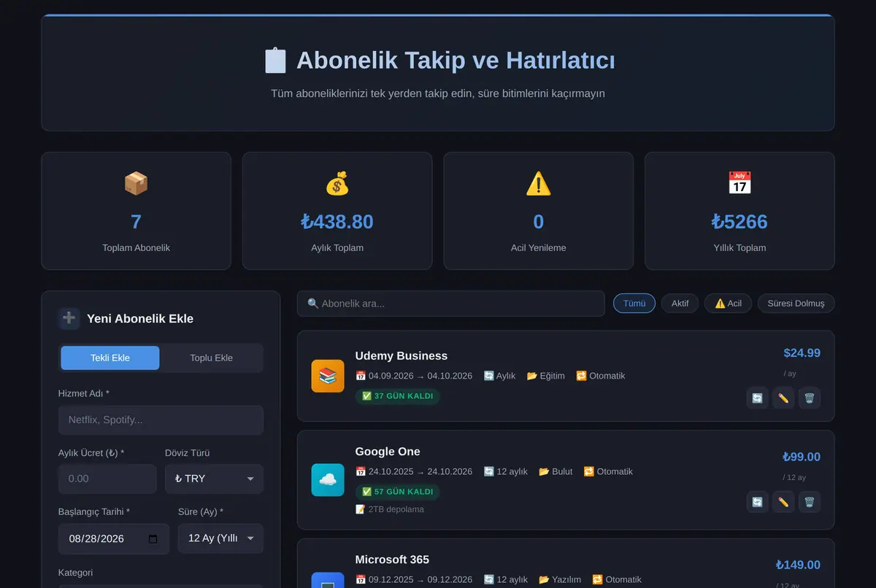Click the Toplam Abonelik count 7
Screen dimensions: 876x588
point(136,222)
